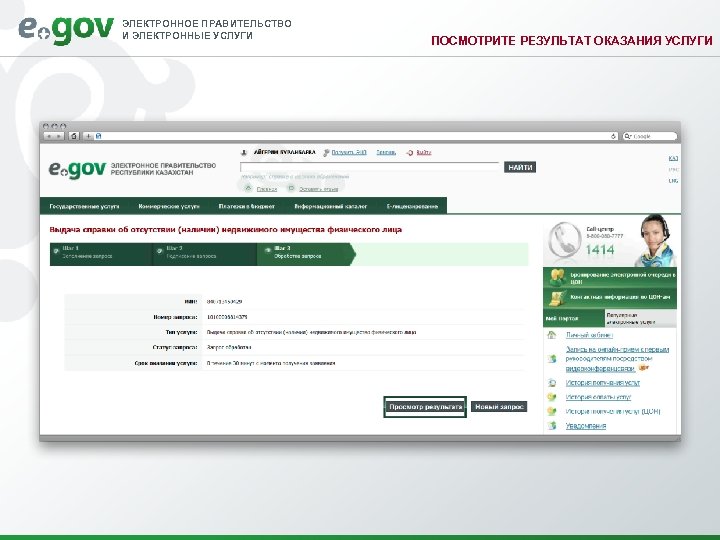Click the Выйти logout link

coord(424,152)
